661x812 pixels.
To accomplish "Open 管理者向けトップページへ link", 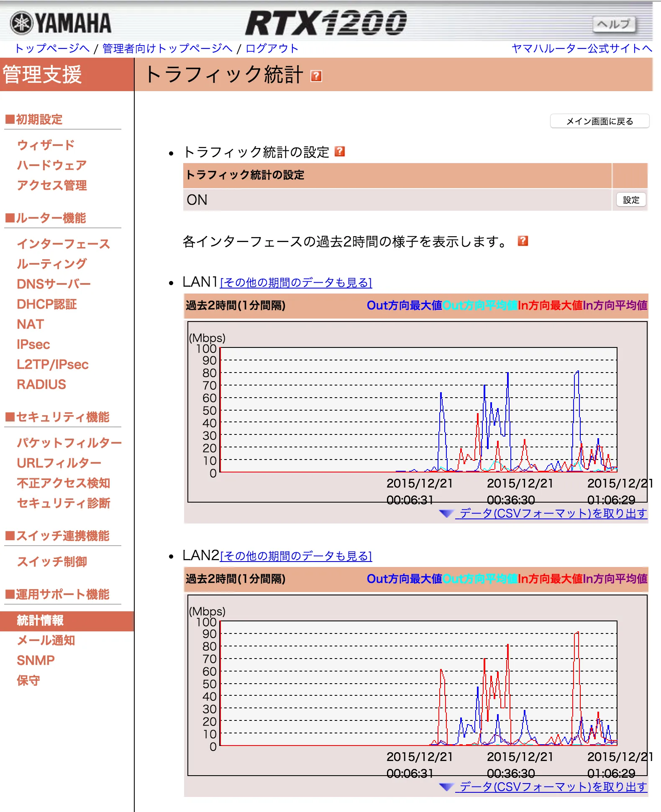I will point(167,49).
